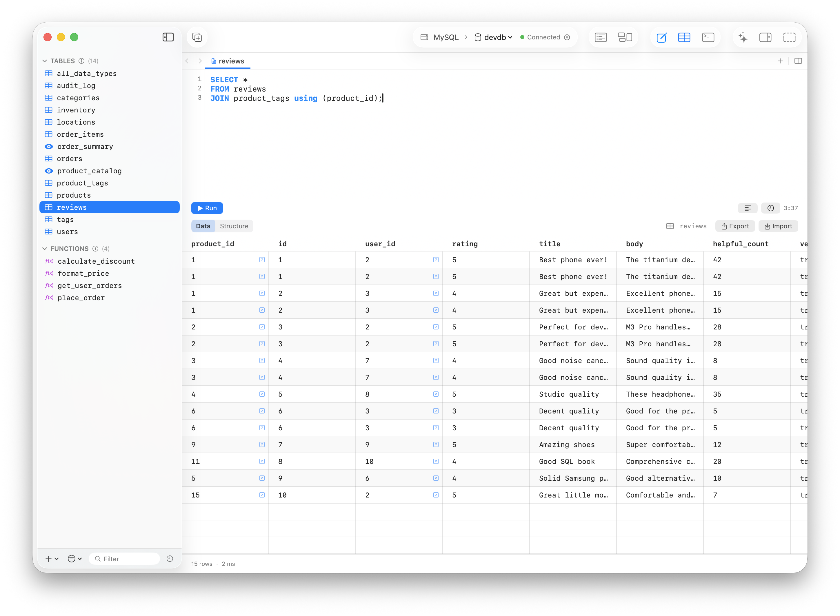The width and height of the screenshot is (840, 616).
Task: Select the reviews query tab
Action: 228,61
